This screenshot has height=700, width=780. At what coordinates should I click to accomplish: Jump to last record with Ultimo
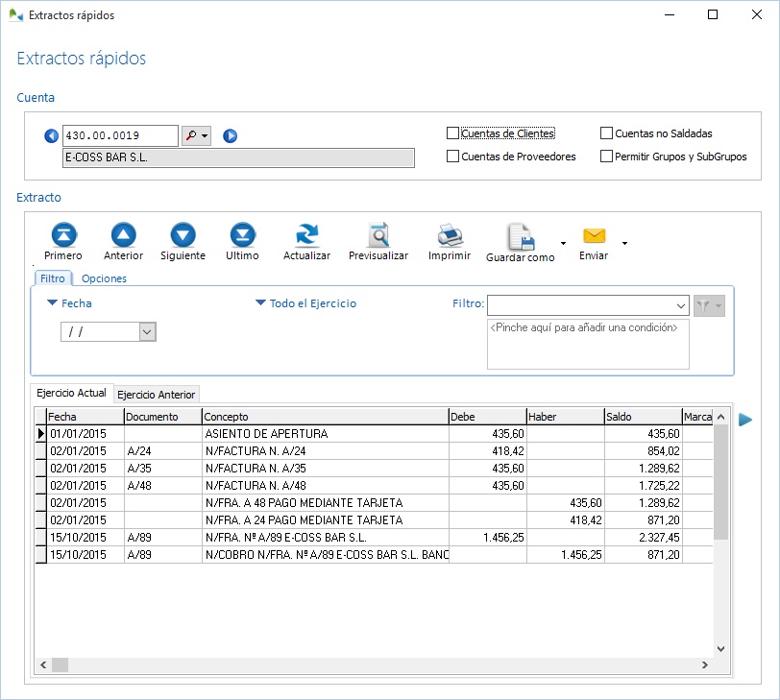click(242, 235)
